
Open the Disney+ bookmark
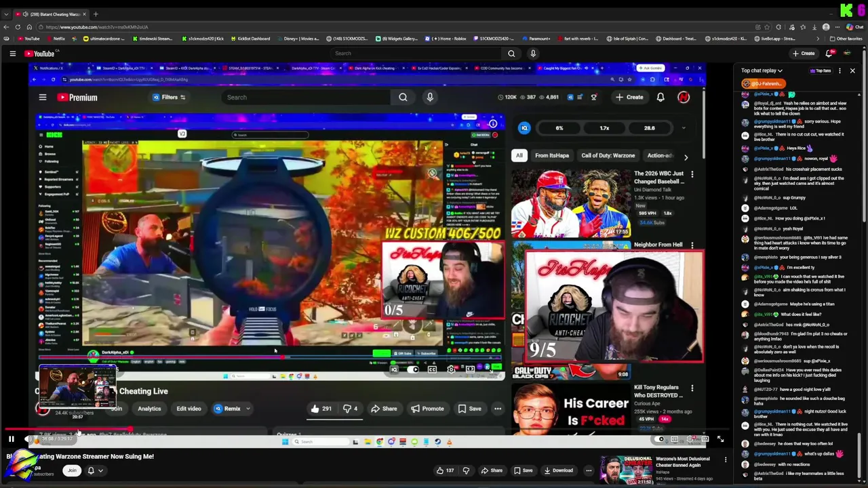(297, 39)
